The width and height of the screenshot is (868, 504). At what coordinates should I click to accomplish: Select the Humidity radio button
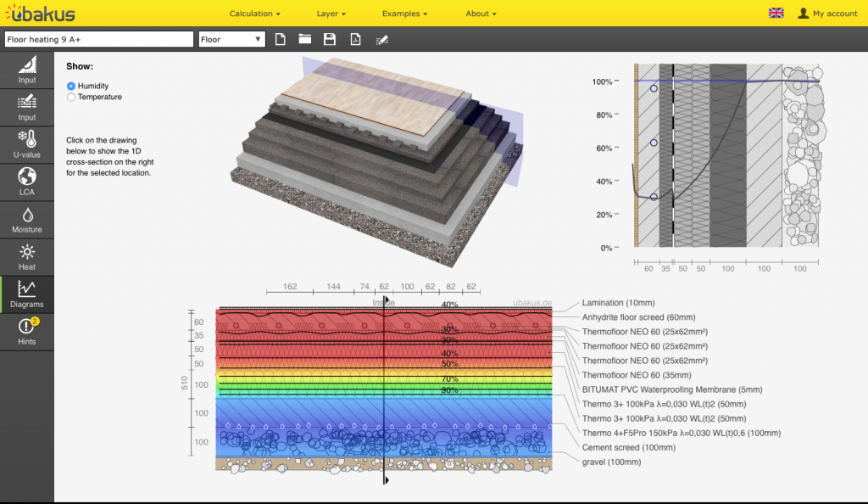(x=71, y=86)
